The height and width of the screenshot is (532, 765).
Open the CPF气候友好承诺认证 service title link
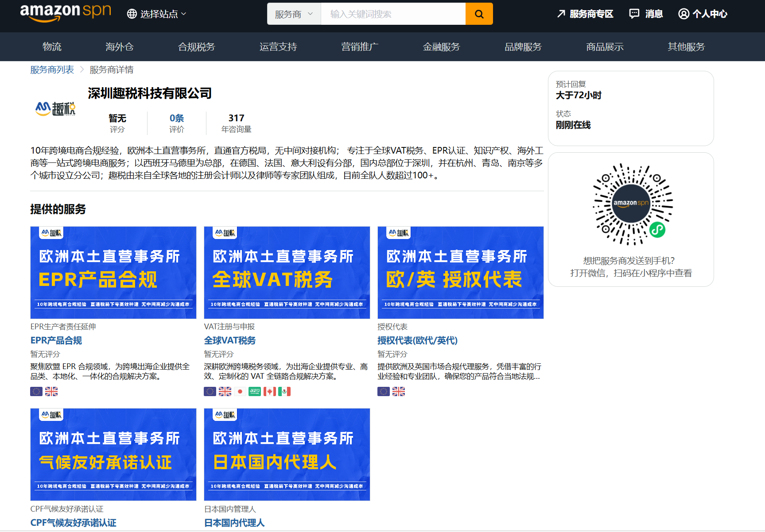point(73,523)
